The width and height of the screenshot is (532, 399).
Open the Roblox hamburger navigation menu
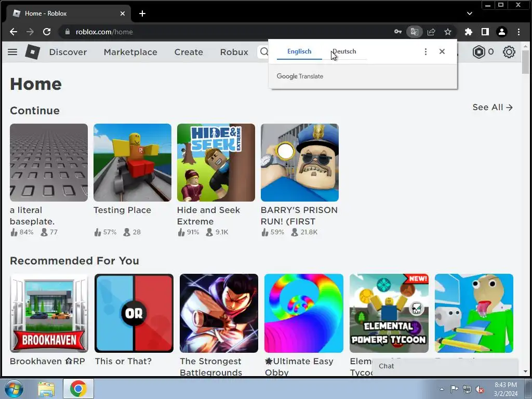tap(12, 52)
